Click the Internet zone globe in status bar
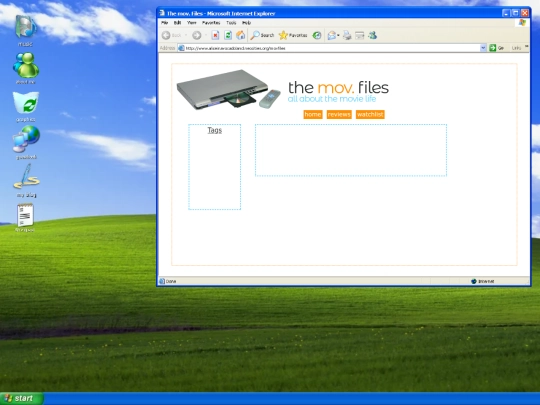Screen dimensions: 540x405 pos(474,281)
